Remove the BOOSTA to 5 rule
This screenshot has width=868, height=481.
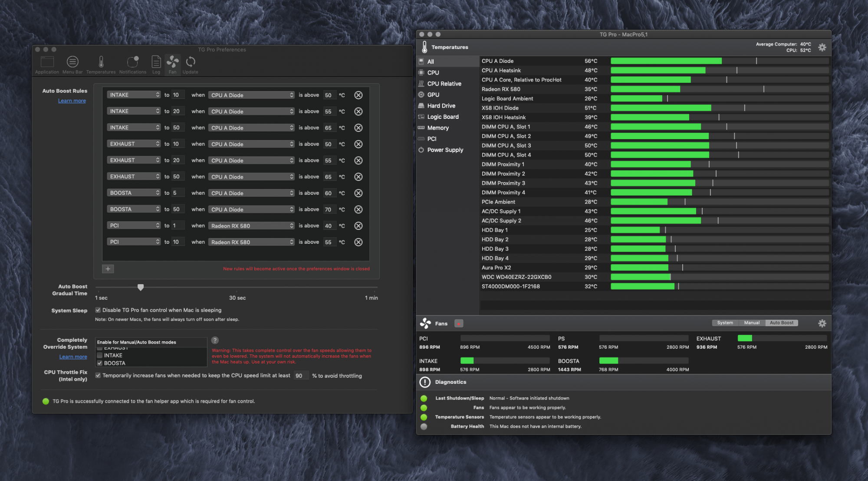358,193
